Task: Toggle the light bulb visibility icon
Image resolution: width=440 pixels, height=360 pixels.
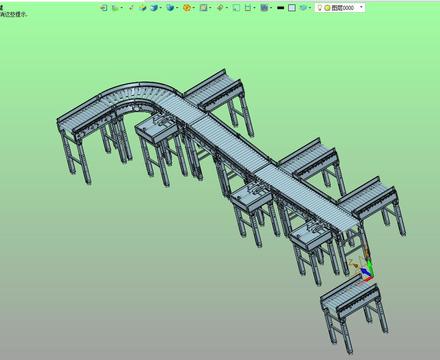Action: 319,8
